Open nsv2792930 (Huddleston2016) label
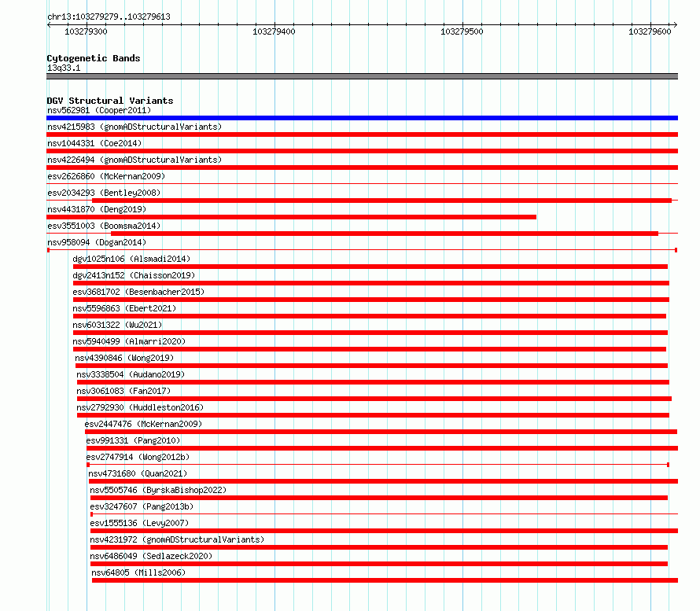700x611 pixels. (140, 407)
